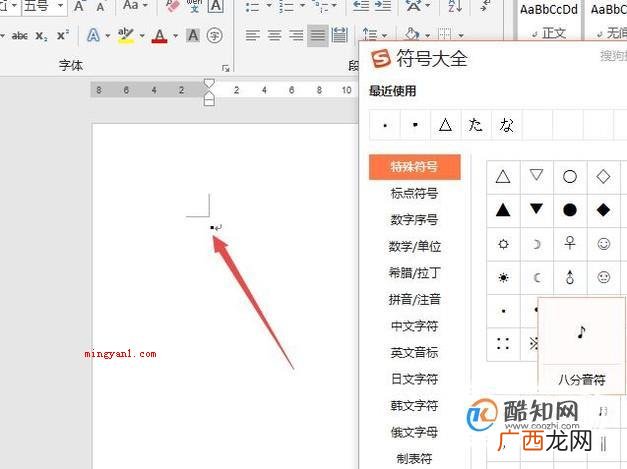Insert smiley face ☺ symbol
The height and width of the screenshot is (469, 627).
click(x=603, y=243)
